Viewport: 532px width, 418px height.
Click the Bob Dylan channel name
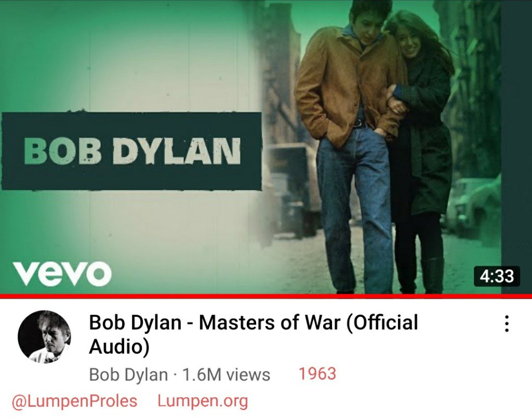(x=128, y=374)
